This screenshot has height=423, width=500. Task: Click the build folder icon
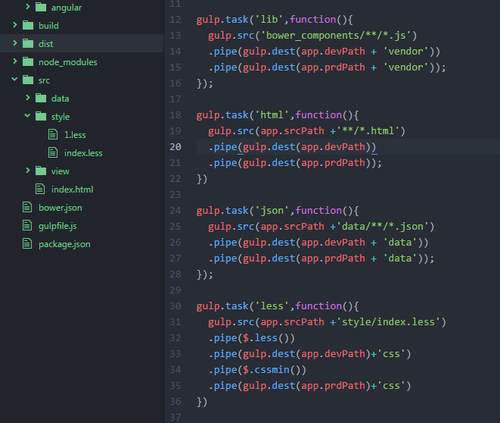click(28, 25)
